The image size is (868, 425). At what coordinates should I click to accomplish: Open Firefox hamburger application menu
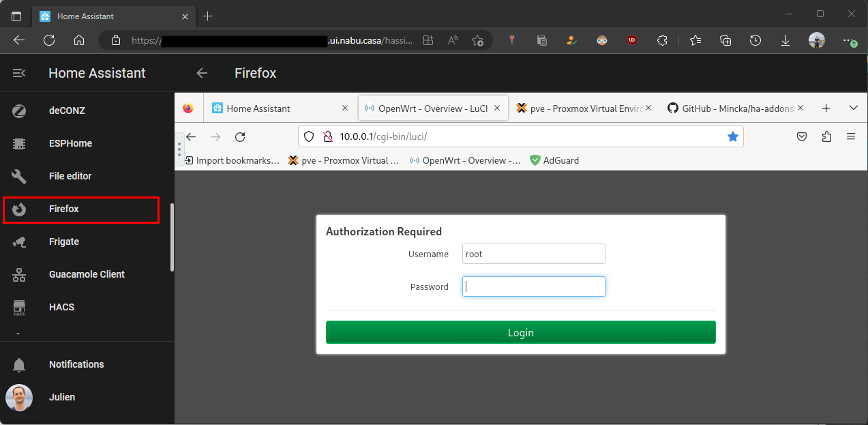pos(851,136)
